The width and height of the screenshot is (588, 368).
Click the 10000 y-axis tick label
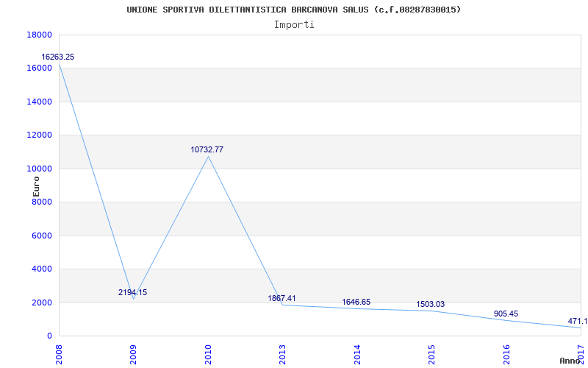coord(40,169)
